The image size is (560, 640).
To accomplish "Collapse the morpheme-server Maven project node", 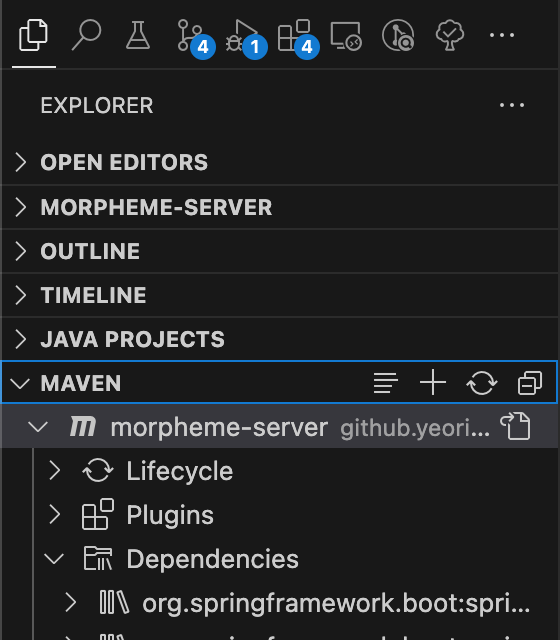I will pyautogui.click(x=38, y=427).
